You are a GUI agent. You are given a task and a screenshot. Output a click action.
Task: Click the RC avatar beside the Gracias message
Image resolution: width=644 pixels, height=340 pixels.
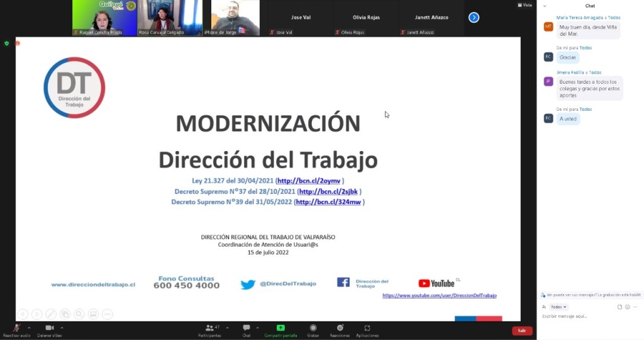pyautogui.click(x=548, y=57)
